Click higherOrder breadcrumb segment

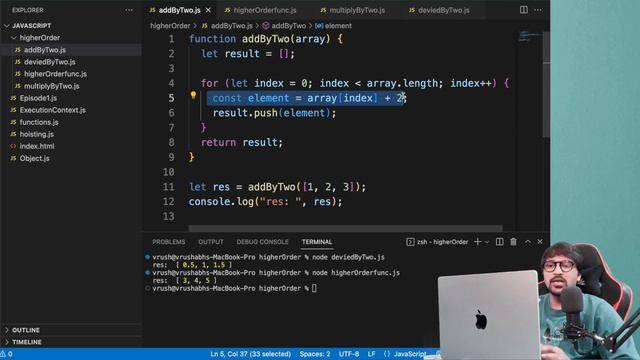click(x=170, y=26)
